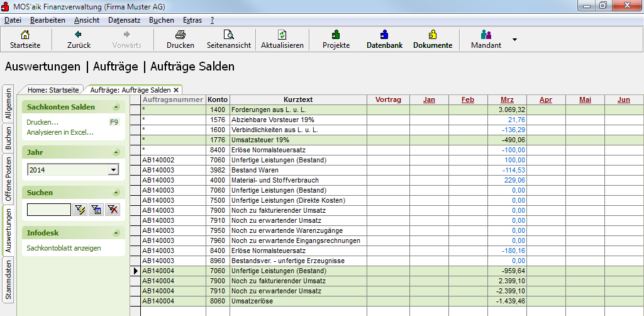The width and height of the screenshot is (644, 316).
Task: Click the row selector with arrow marker
Action: coord(136,271)
